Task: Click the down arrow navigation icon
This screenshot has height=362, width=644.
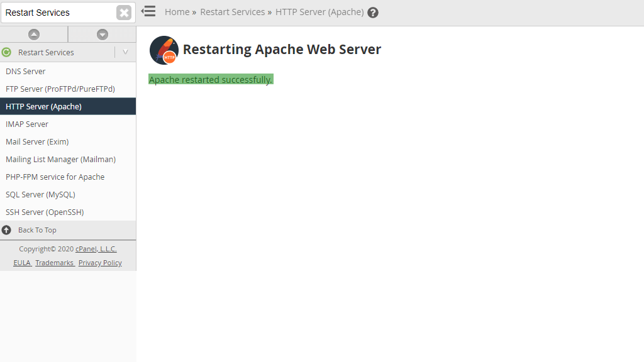Action: pyautogui.click(x=103, y=35)
